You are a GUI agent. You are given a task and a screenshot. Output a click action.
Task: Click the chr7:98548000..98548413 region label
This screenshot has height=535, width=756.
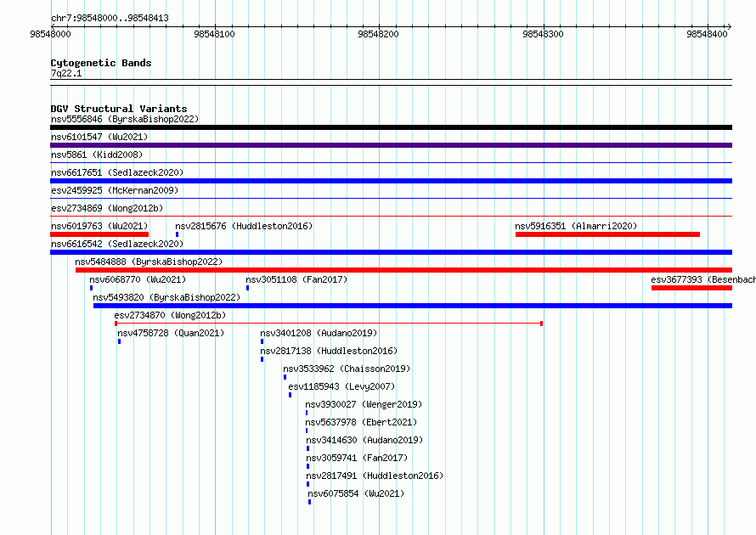pos(110,18)
